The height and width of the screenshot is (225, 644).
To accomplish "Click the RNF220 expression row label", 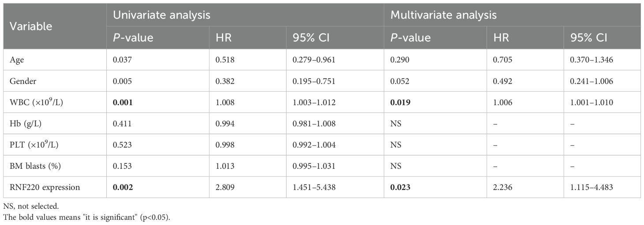I will coord(45,187).
